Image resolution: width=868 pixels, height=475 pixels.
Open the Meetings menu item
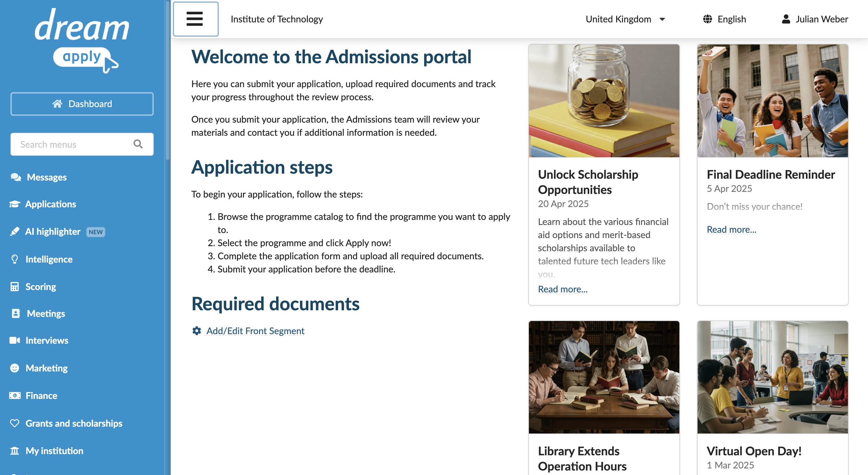46,314
